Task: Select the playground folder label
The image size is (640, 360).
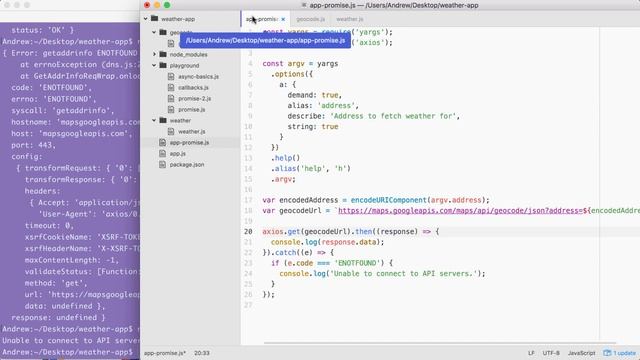Action: (184, 65)
